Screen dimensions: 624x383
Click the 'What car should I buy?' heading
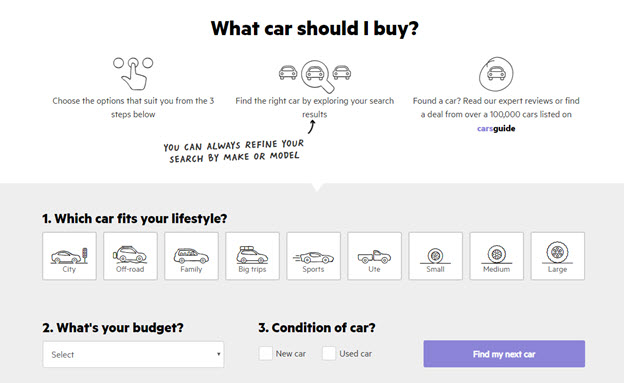(314, 28)
